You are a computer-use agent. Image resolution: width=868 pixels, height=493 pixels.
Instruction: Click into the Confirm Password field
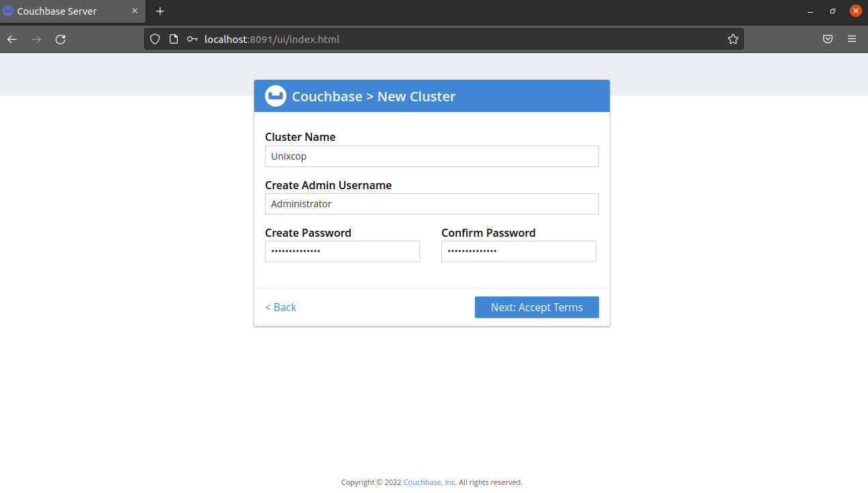(x=519, y=252)
